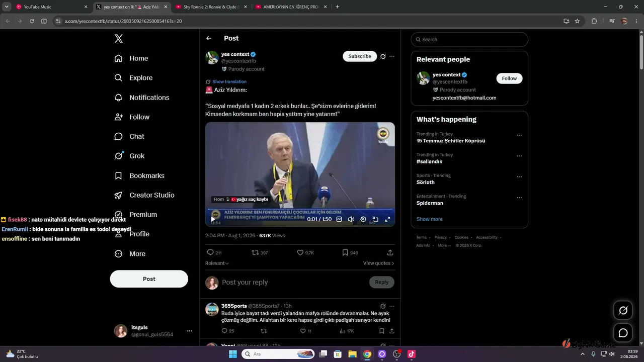This screenshot has height=362, width=644.
Task: Switch the video to fullscreen
Action: [x=387, y=219]
